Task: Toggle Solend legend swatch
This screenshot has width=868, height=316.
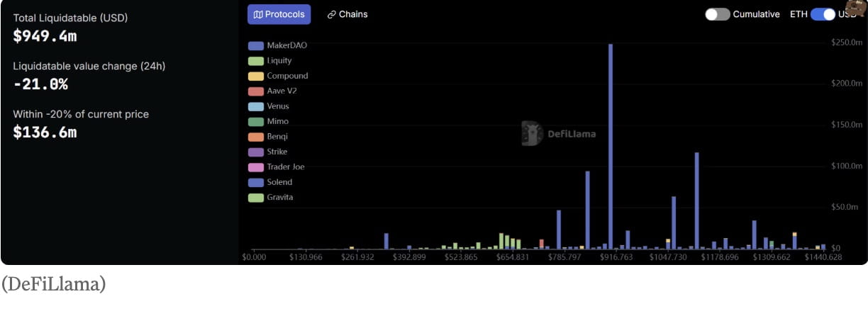Action: [256, 182]
